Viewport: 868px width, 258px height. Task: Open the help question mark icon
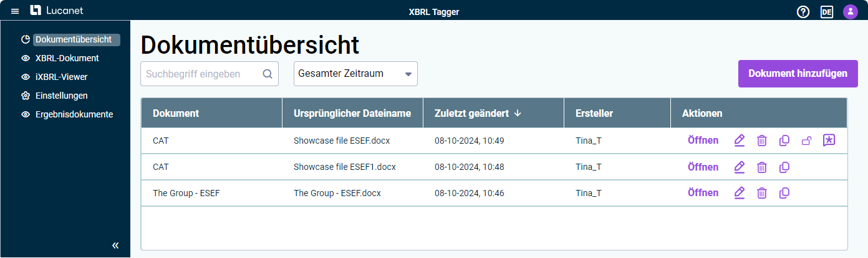coord(803,11)
